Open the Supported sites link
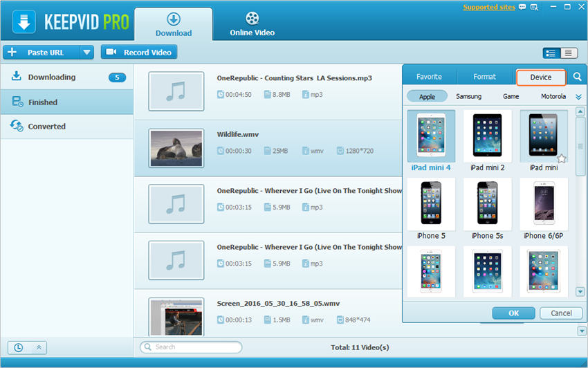 [489, 8]
